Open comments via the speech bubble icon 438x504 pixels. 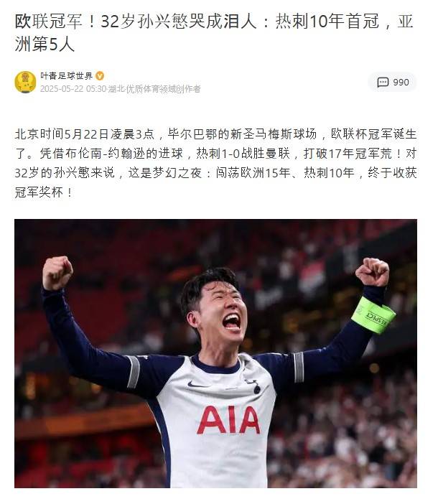(x=383, y=83)
